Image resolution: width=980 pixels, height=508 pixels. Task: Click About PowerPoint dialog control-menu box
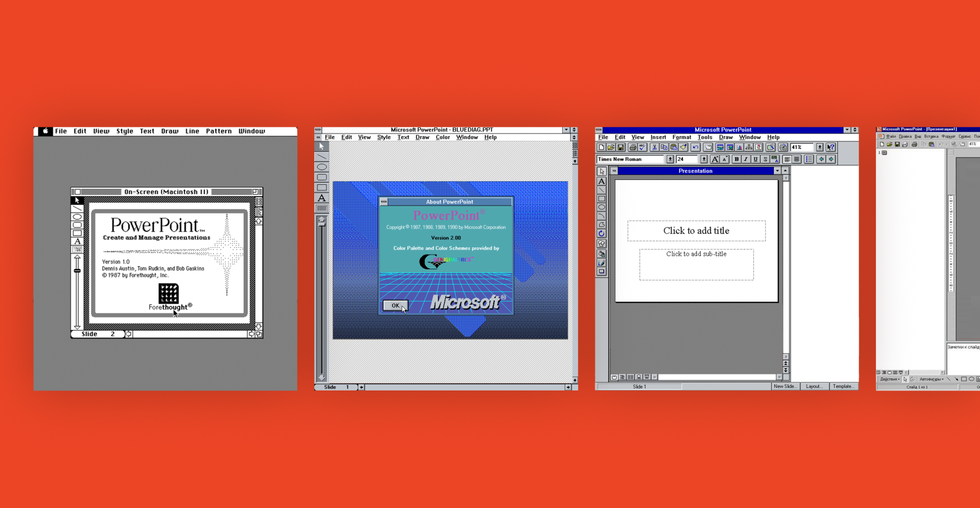(383, 201)
